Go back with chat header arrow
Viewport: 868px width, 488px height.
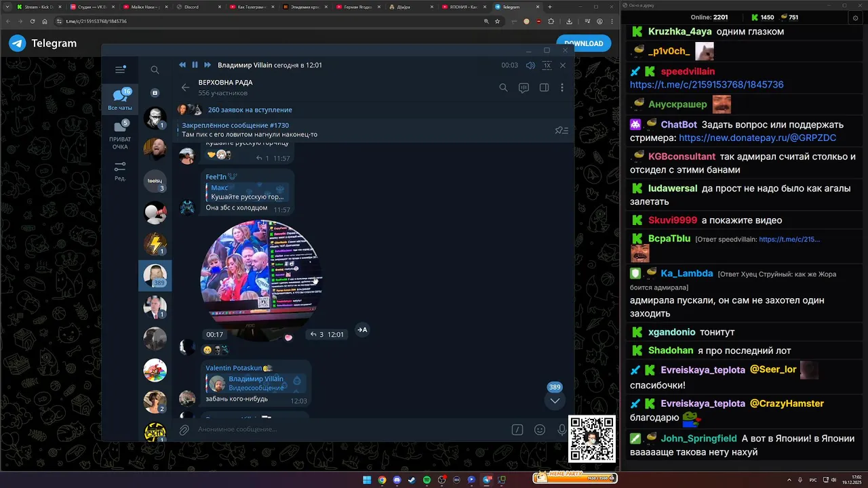(185, 87)
